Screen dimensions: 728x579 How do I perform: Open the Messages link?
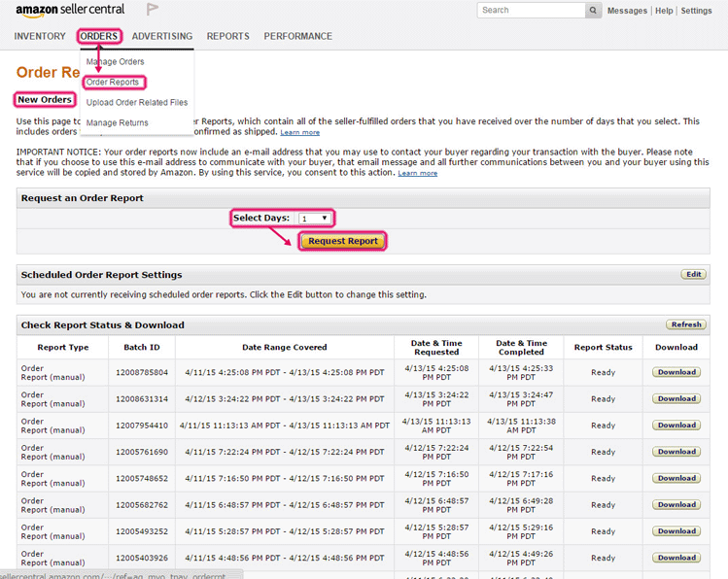pos(627,11)
